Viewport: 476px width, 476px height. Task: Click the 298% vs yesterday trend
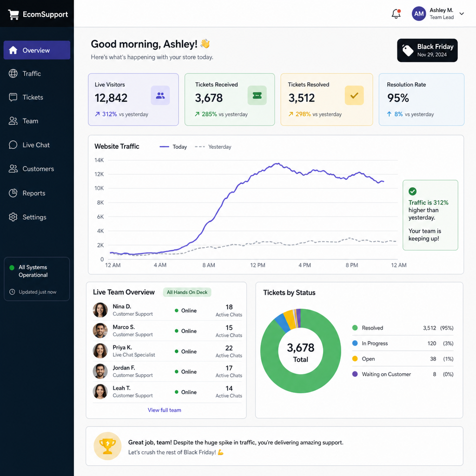[315, 114]
